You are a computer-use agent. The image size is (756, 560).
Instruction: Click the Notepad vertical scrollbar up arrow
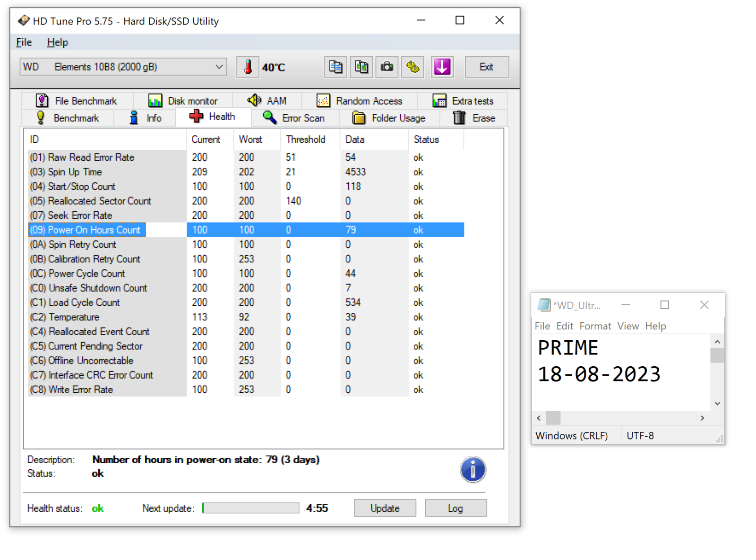point(717,341)
